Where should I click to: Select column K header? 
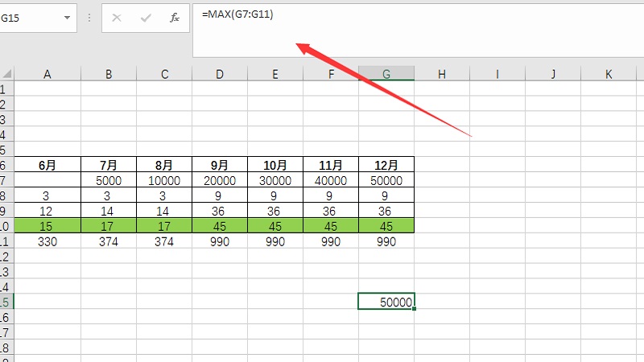pos(608,74)
